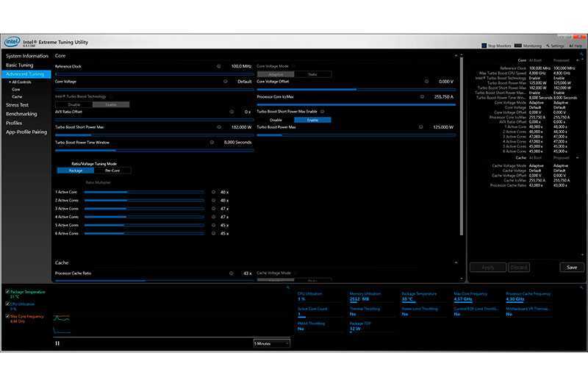
Task: Click the Turbo Boost Power Max value 125.000 W
Action: tap(443, 127)
